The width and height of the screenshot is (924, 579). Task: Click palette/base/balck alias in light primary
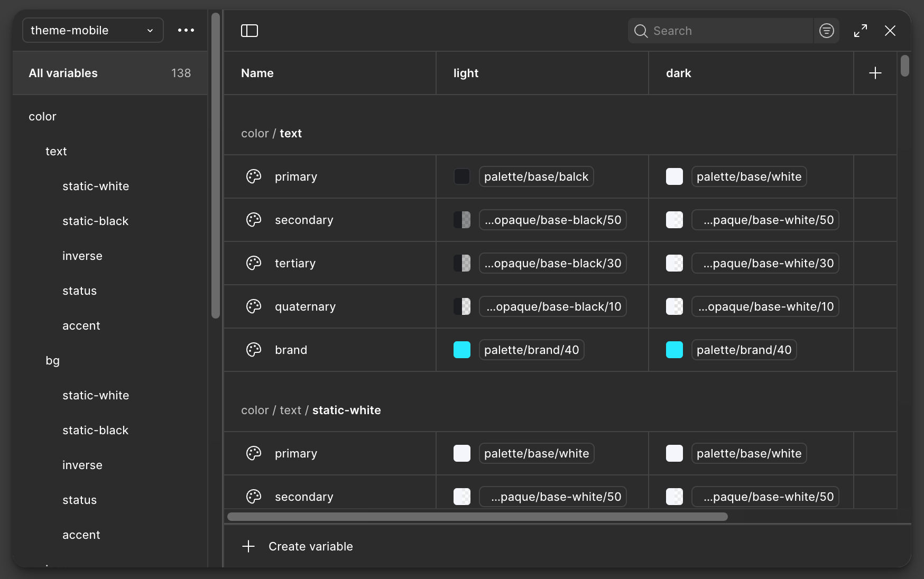click(x=536, y=176)
